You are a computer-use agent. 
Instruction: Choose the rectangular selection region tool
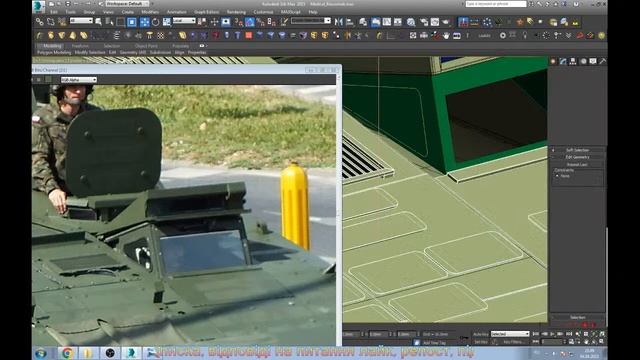(120, 22)
